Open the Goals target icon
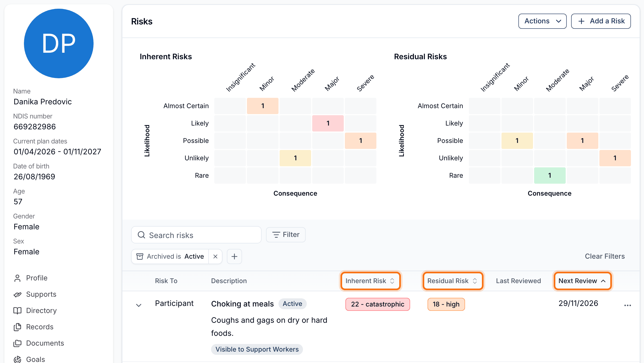The width and height of the screenshot is (644, 363). pyautogui.click(x=17, y=359)
